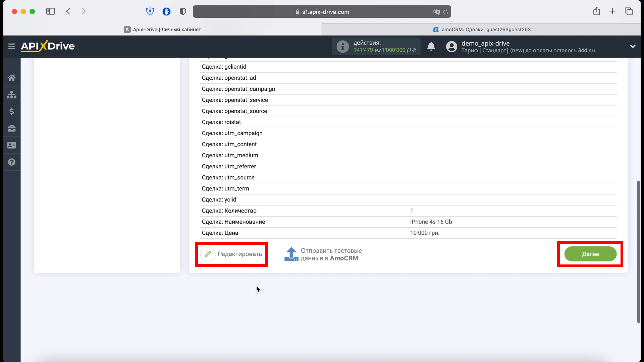The height and width of the screenshot is (362, 644).
Task: Click the ApiX-Drive logo
Action: tap(48, 46)
